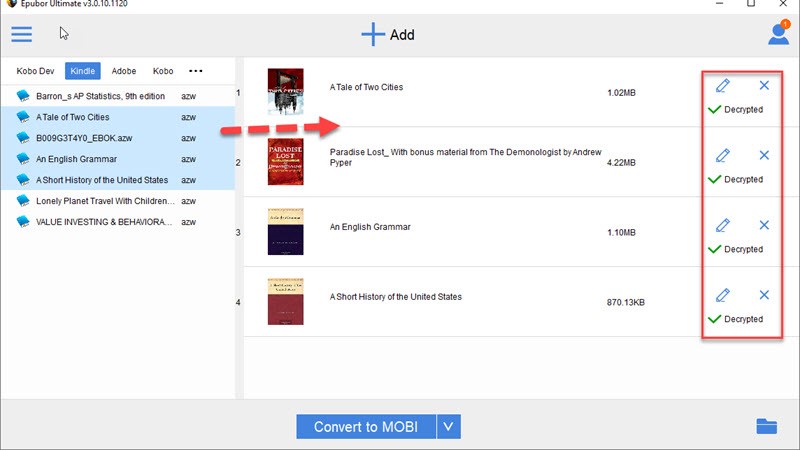The image size is (800, 450).
Task: Select A Short History of the United States in sidebar
Action: click(117, 180)
